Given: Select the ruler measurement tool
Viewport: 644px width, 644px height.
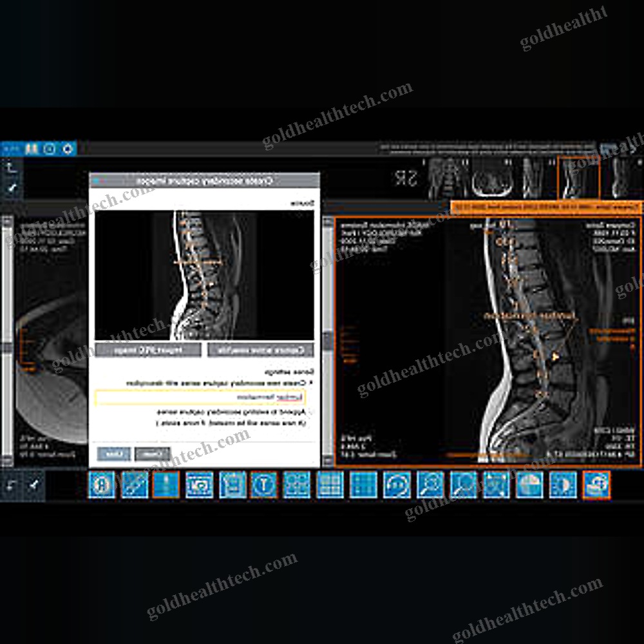Looking at the screenshot, I should (x=135, y=485).
